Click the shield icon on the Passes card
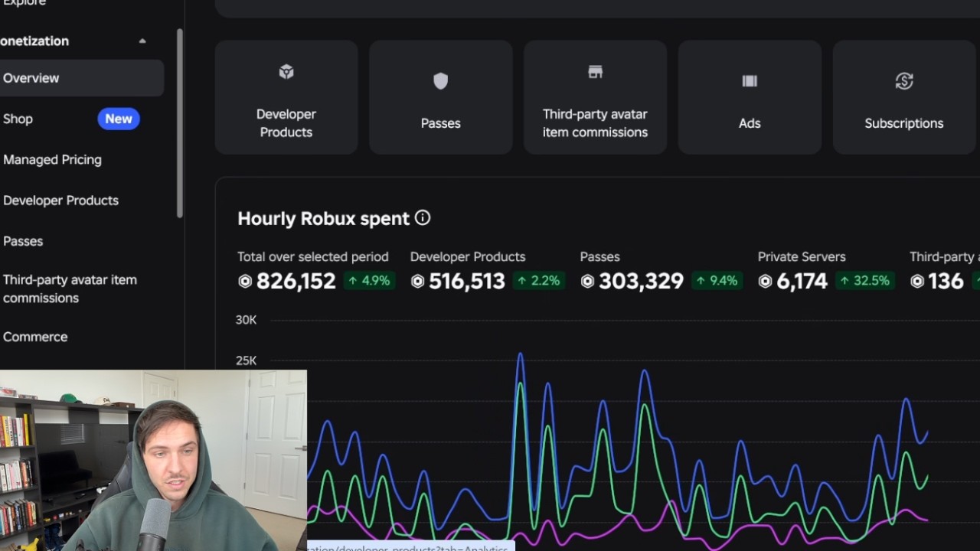The image size is (980, 551). point(440,81)
